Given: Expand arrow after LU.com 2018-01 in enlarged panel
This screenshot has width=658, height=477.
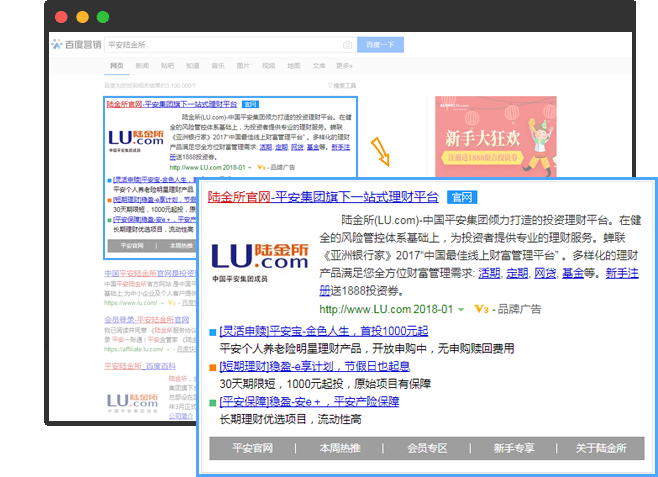Looking at the screenshot, I should click(461, 310).
